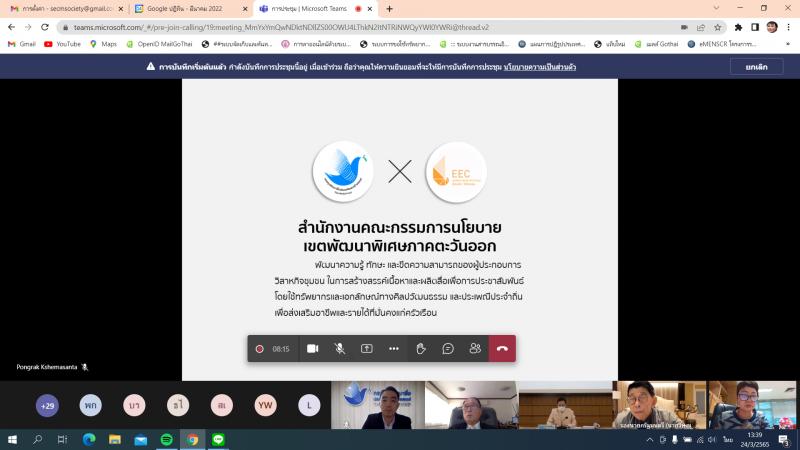Open File Explorer from taskbar
The image size is (800, 450).
115,439
